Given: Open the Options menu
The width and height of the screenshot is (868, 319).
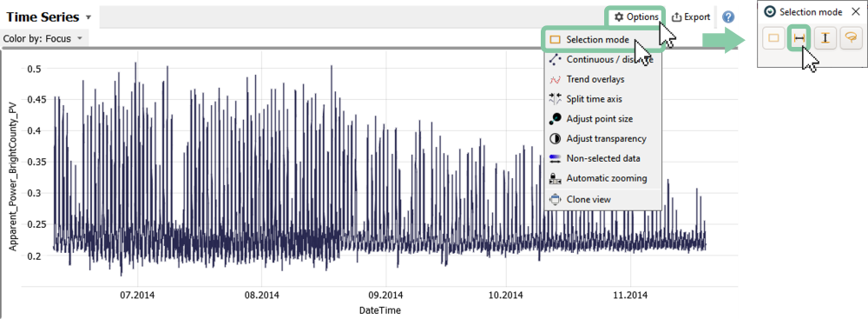Looking at the screenshot, I should tap(636, 17).
